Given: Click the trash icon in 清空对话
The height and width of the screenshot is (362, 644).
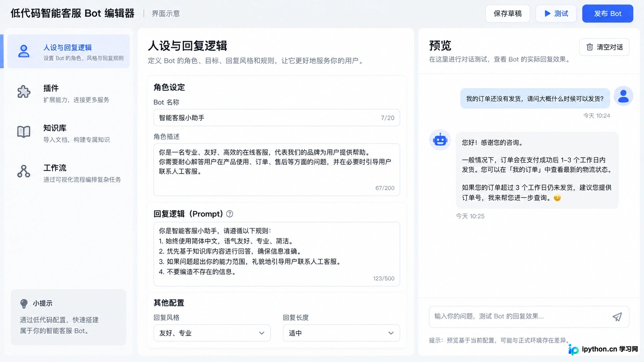Looking at the screenshot, I should (590, 47).
